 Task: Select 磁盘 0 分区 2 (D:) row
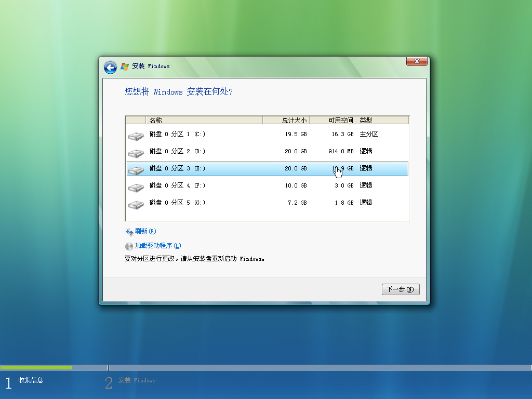(x=268, y=151)
